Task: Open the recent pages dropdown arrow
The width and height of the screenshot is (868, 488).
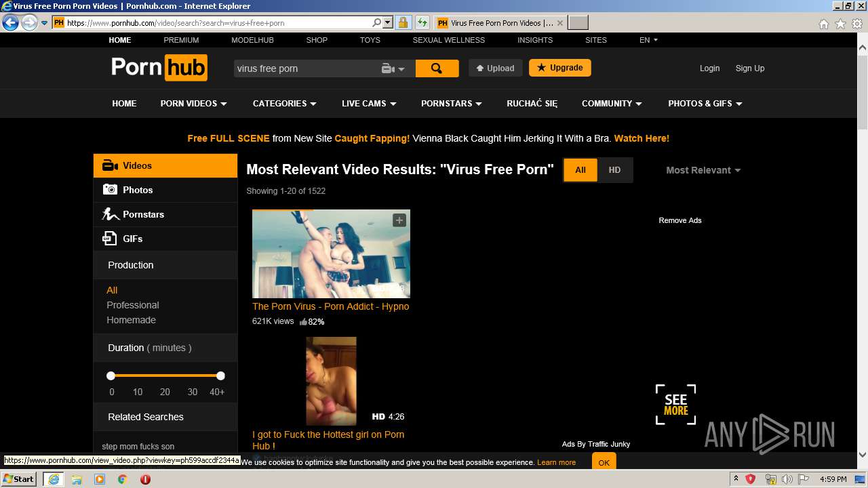Action: point(45,23)
